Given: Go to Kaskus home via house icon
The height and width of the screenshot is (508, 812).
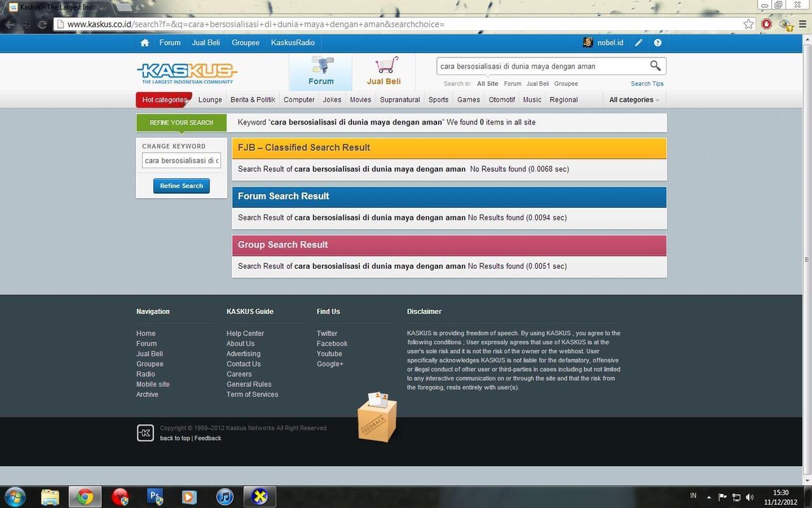Looking at the screenshot, I should coord(145,43).
